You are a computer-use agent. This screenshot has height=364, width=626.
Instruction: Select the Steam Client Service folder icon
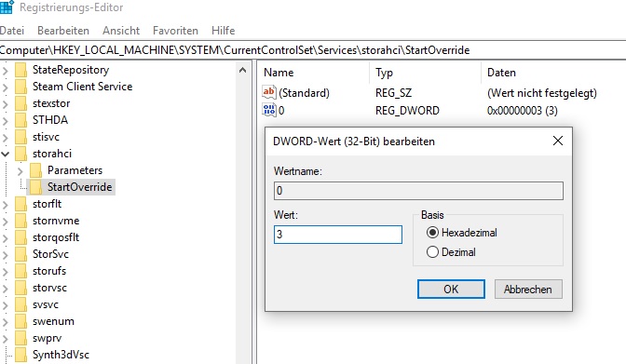pos(20,87)
